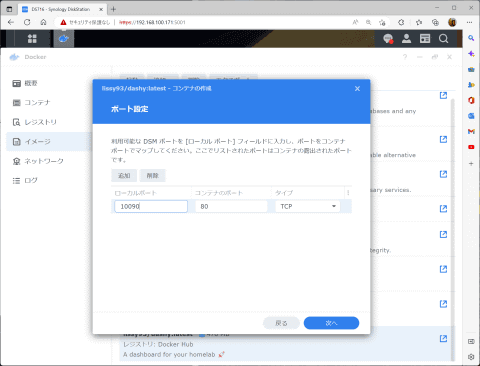
Task: Reload the browser page
Action: (27, 22)
